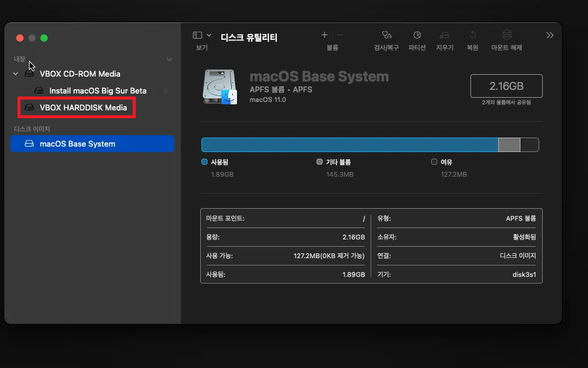Click the green full-screen window button
Image resolution: width=588 pixels, height=368 pixels.
tap(44, 38)
